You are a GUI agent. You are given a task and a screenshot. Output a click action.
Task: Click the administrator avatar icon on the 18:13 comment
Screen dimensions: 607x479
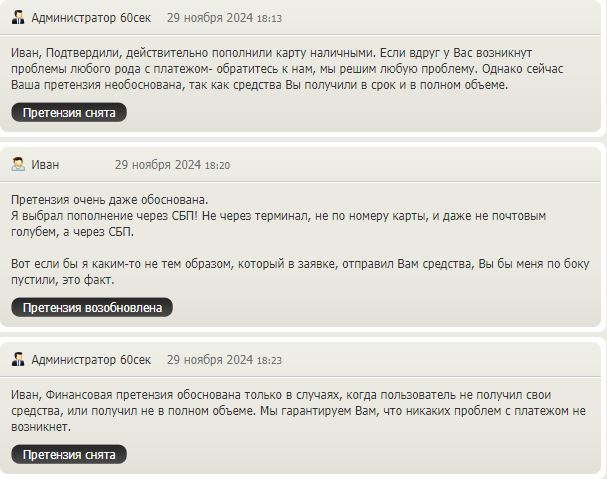pyautogui.click(x=18, y=17)
